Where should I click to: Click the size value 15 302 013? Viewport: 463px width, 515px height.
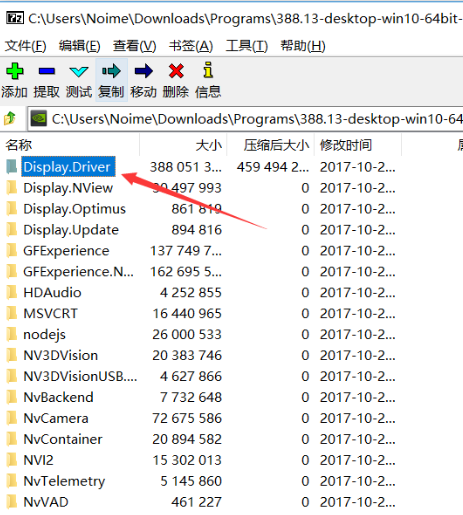187,460
